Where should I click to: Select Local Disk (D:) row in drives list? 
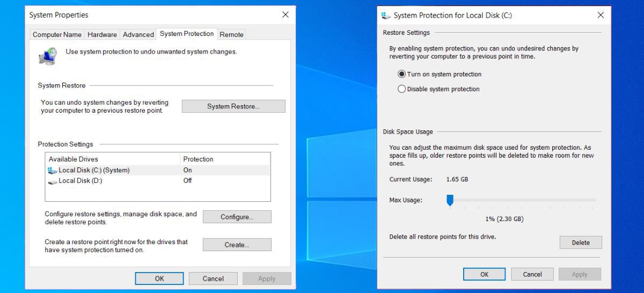[80, 181]
